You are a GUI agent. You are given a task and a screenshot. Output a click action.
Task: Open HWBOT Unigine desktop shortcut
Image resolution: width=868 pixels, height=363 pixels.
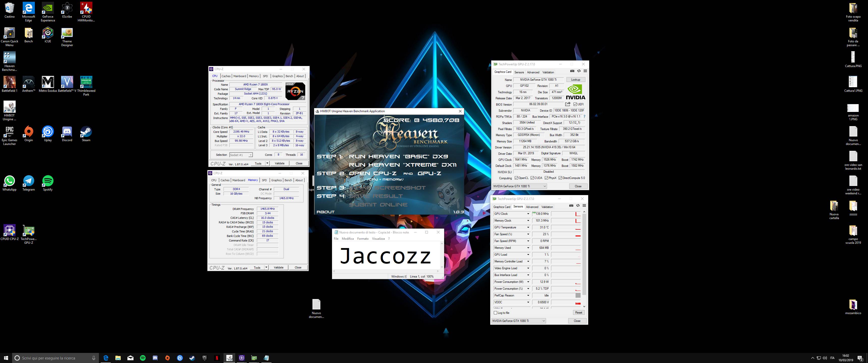tap(9, 111)
